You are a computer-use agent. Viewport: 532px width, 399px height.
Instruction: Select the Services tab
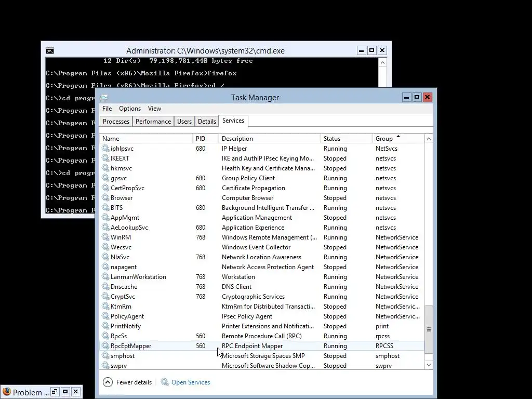tap(233, 121)
